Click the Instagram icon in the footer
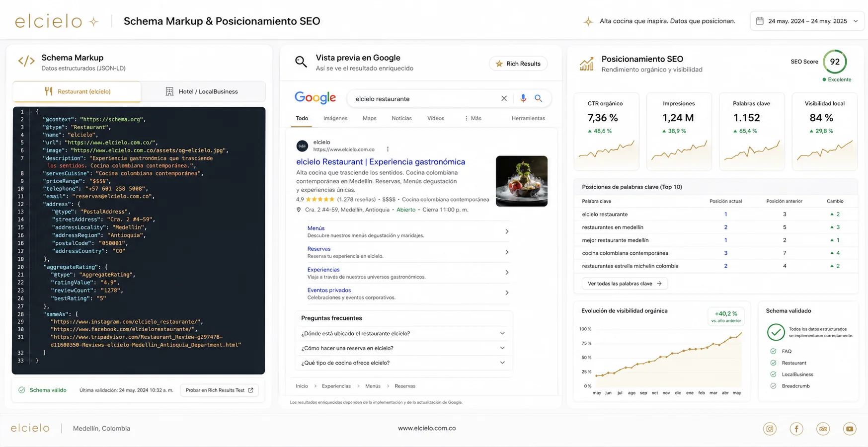Screen dimensions: 868x447 (770, 429)
